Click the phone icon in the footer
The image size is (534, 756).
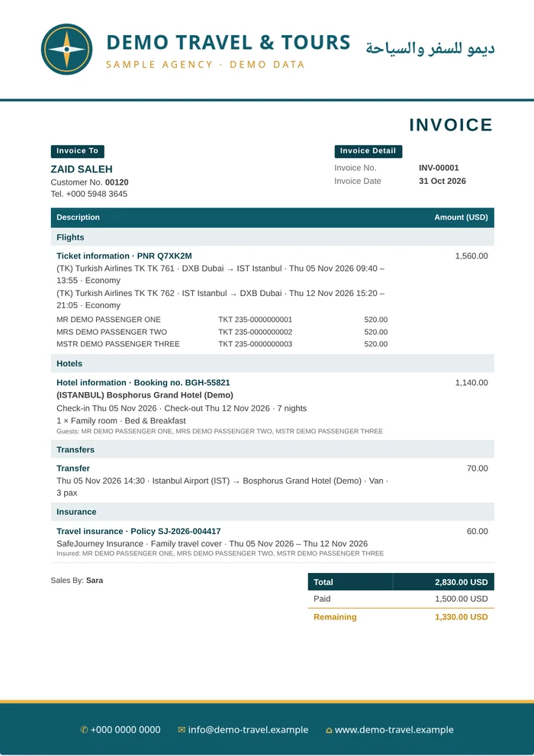click(x=84, y=730)
